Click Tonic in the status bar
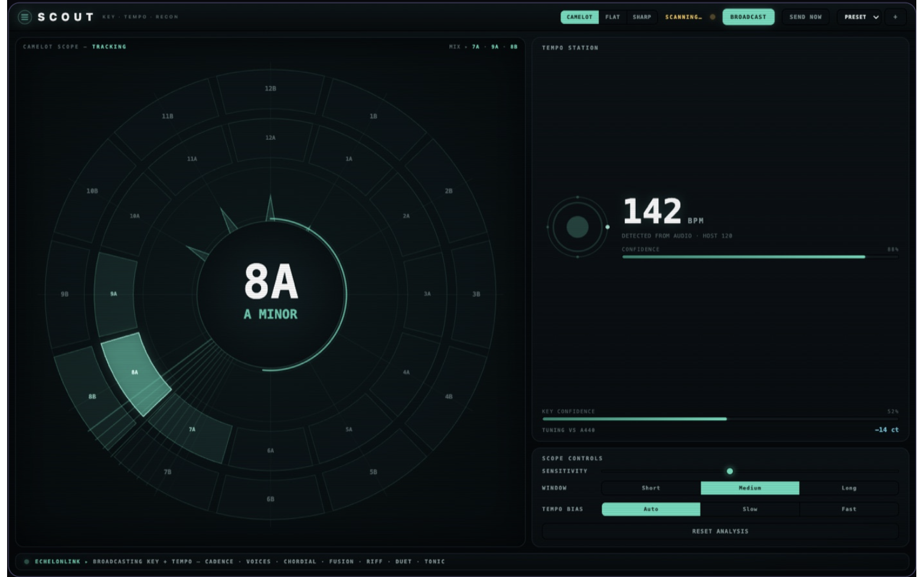 [435, 562]
